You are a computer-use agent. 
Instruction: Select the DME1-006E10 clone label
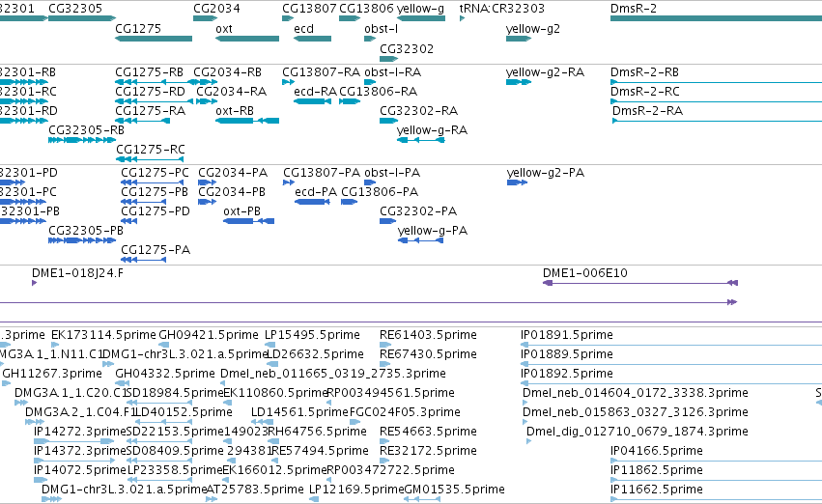pyautogui.click(x=584, y=273)
